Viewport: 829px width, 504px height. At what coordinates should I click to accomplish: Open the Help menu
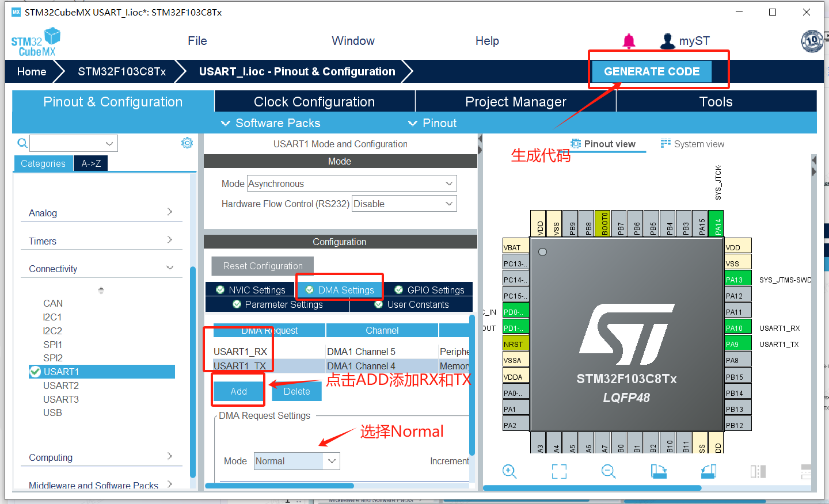pyautogui.click(x=487, y=41)
